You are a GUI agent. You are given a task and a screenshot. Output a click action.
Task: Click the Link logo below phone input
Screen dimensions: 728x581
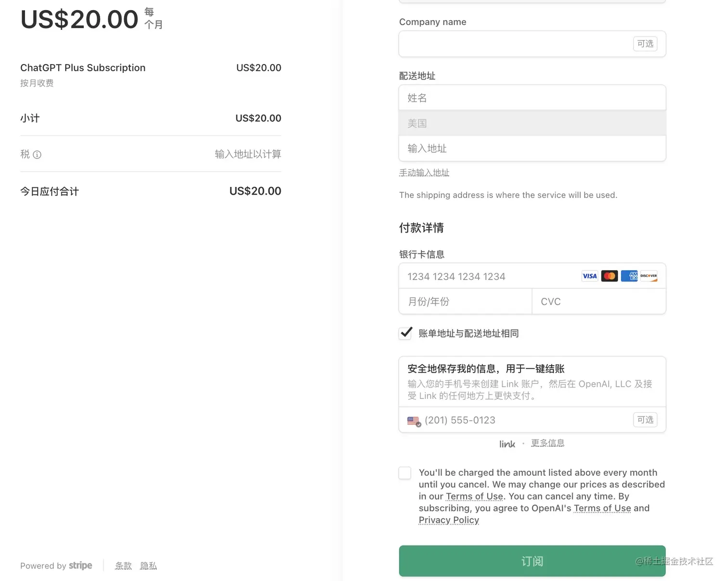507,444
